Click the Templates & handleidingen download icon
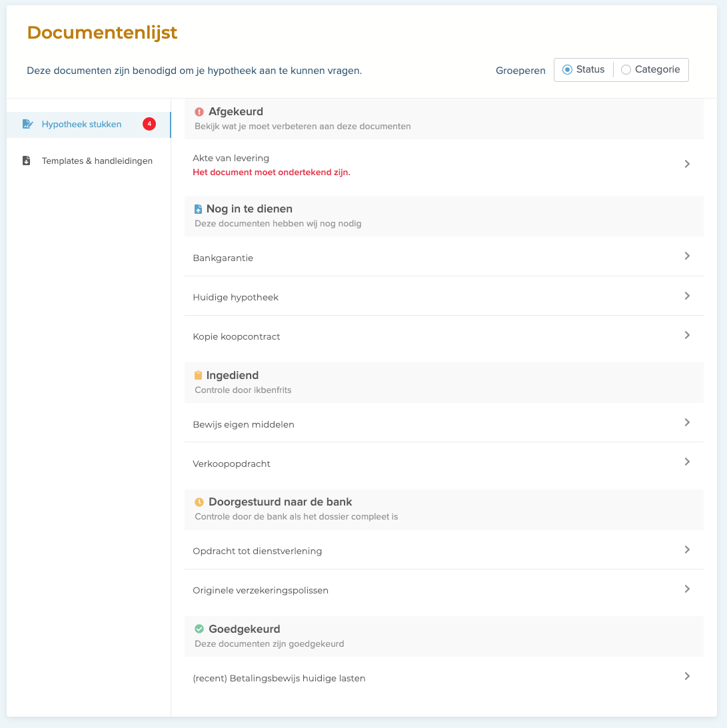727x728 pixels. pos(27,161)
